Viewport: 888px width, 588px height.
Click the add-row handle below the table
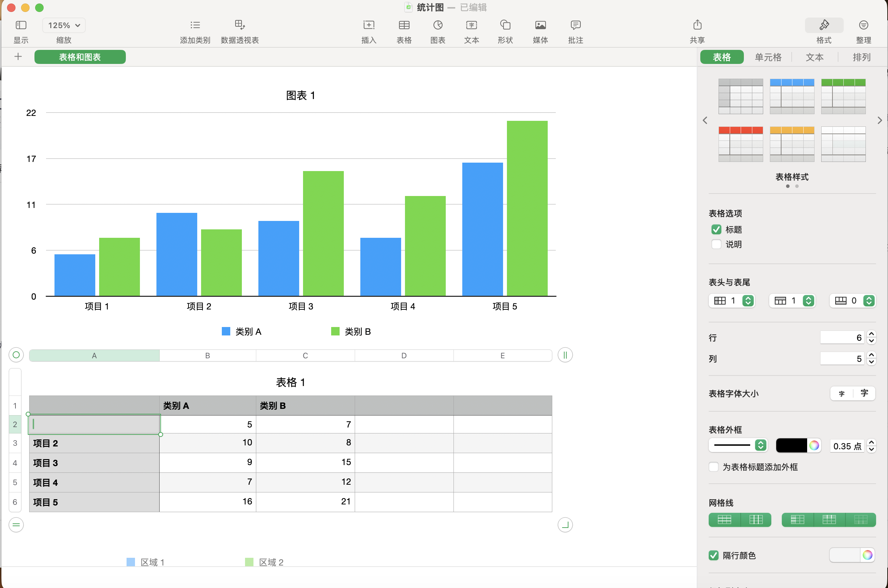(x=16, y=524)
